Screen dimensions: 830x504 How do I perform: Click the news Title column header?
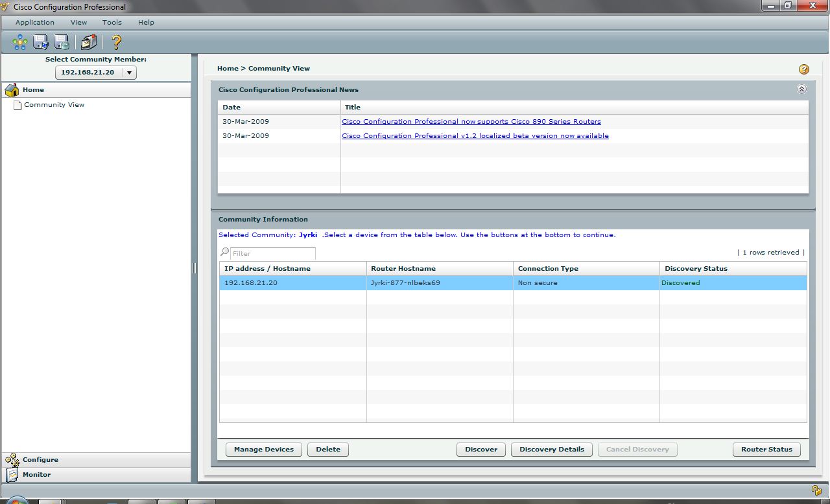click(575, 108)
